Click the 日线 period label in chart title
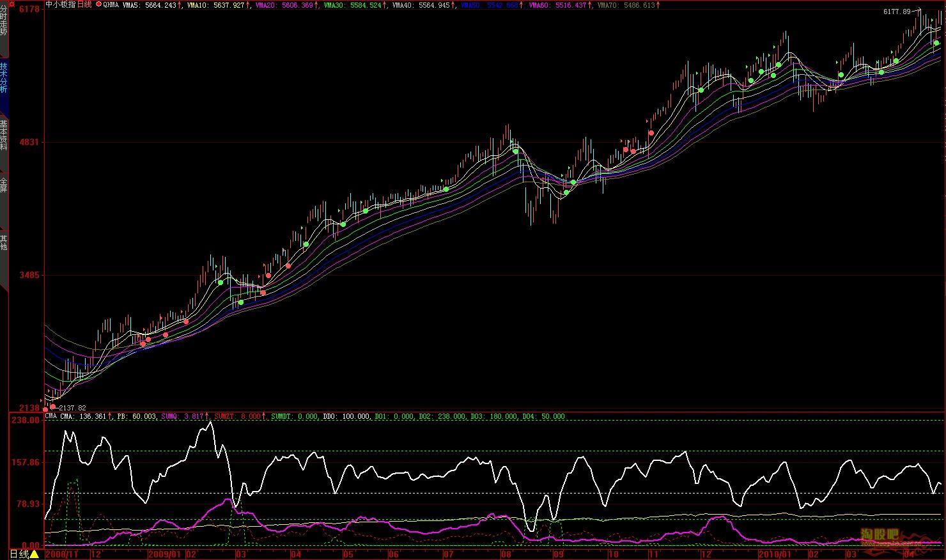 84,4
